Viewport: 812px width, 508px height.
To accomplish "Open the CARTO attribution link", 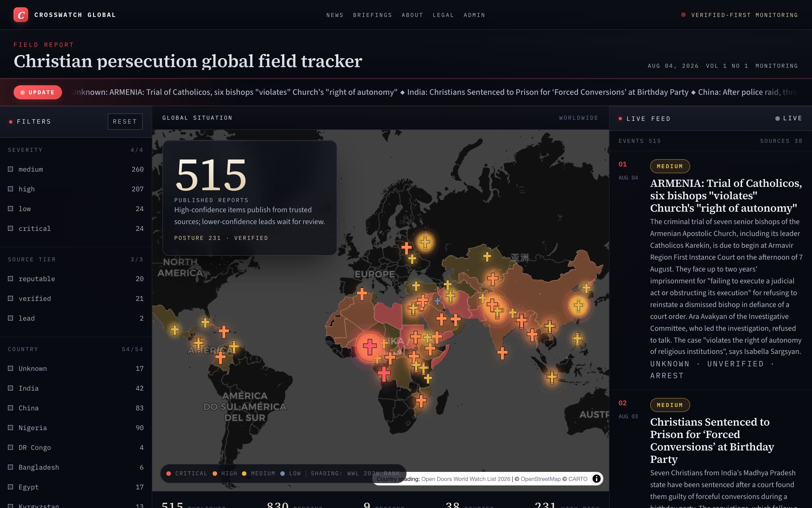I will pyautogui.click(x=578, y=479).
